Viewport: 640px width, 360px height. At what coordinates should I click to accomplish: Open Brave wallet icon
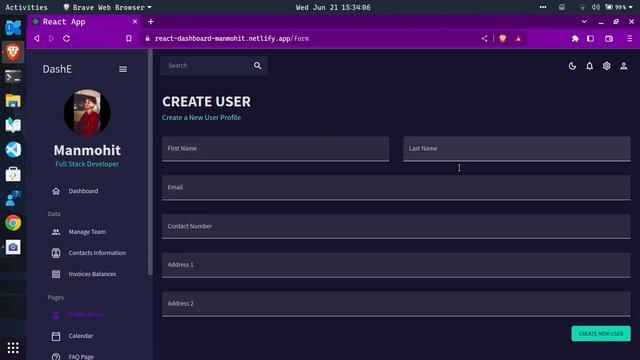point(609,38)
